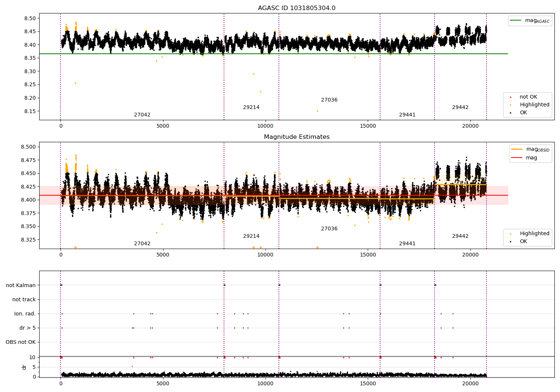Click x-tick 10000 under Magnitude Estimates plot
The height and width of the screenshot is (392, 560).
(265, 255)
